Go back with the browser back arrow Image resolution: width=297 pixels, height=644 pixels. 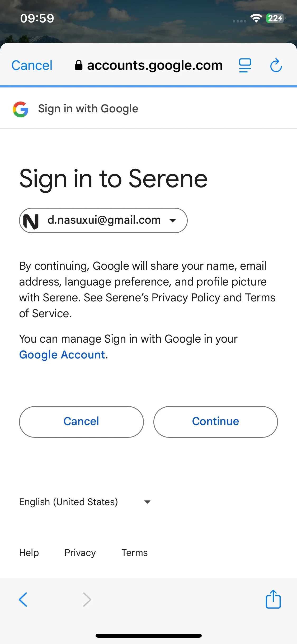[x=23, y=599]
